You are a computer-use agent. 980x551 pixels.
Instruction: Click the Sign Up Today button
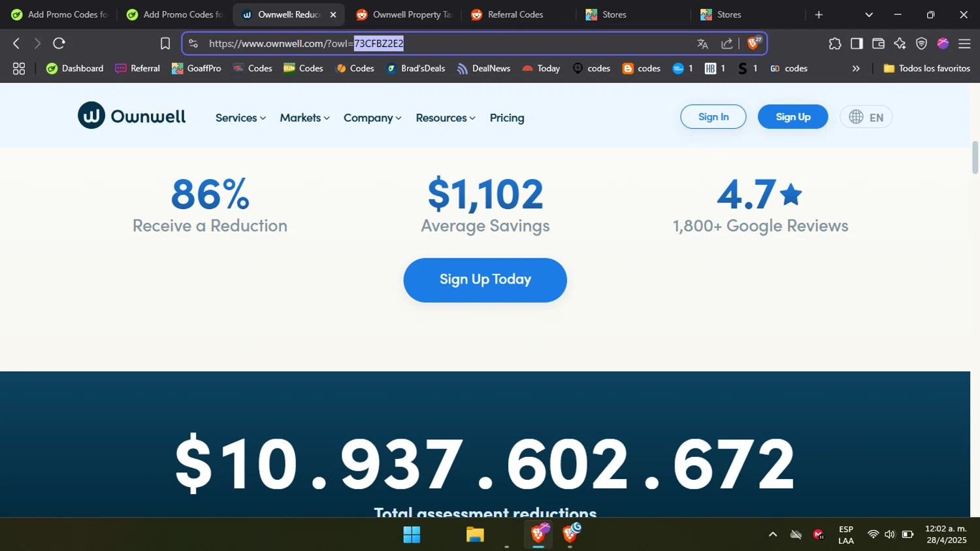point(485,280)
